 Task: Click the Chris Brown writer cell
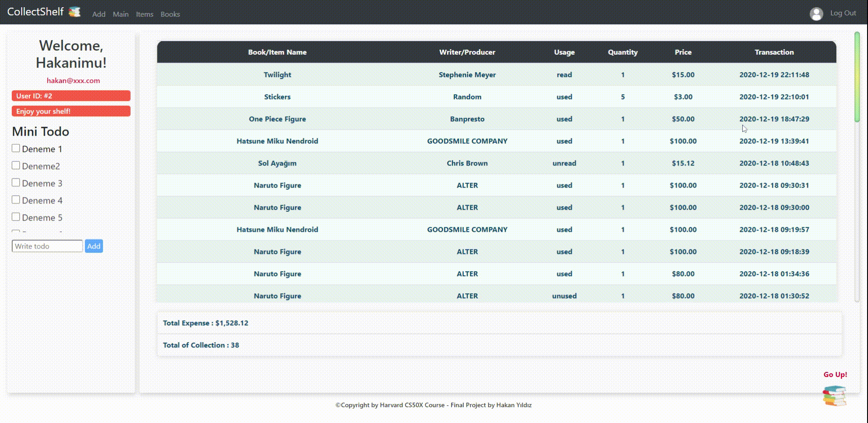[467, 163]
